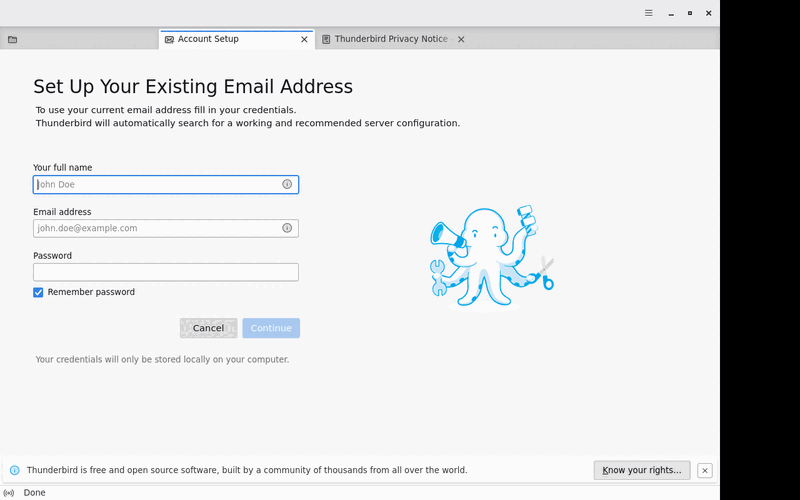Show info icon in full name field
Image resolution: width=800 pixels, height=500 pixels.
point(287,184)
